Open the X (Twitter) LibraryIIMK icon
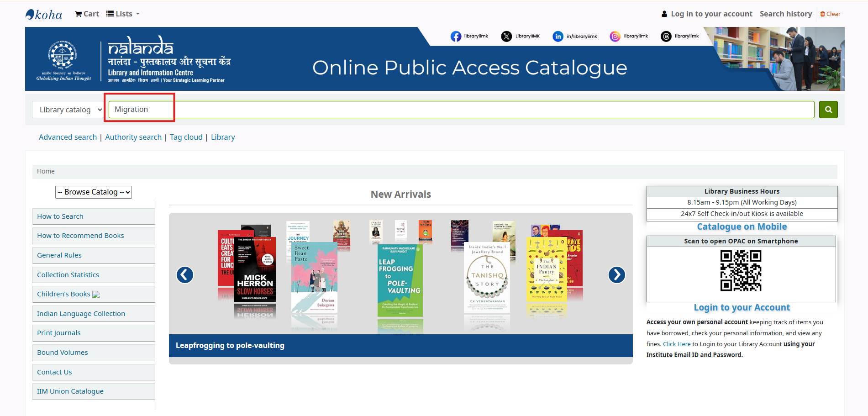Screen dimensions: 868x416 [x=506, y=37]
